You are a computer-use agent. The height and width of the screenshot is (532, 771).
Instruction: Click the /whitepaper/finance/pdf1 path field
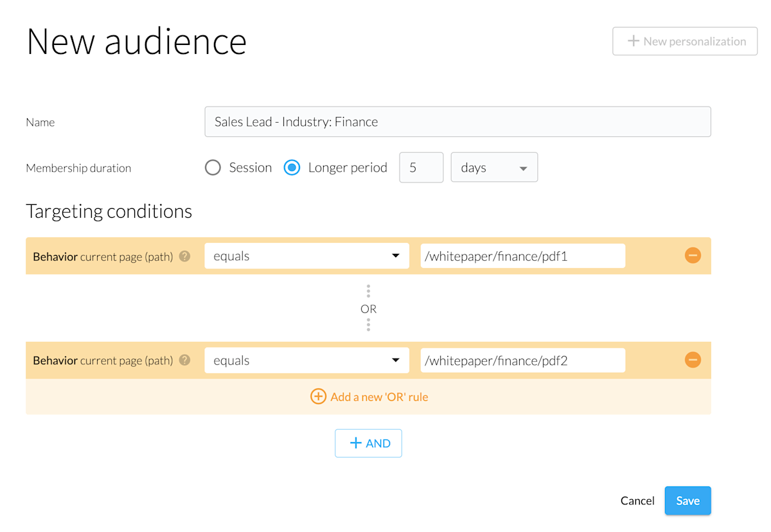(522, 256)
